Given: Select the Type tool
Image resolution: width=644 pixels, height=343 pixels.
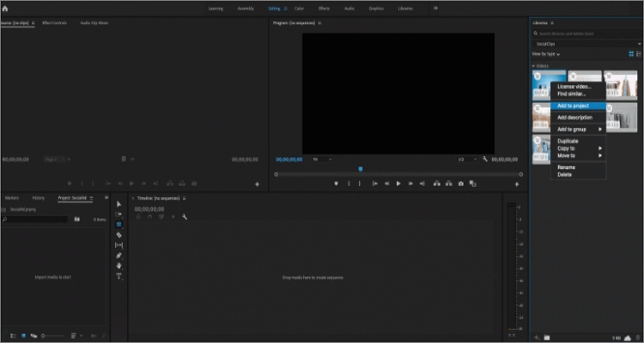Looking at the screenshot, I should 118,276.
